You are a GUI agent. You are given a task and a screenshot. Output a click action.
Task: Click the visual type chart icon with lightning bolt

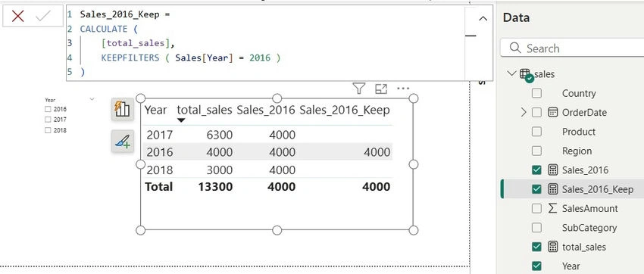[x=123, y=109]
